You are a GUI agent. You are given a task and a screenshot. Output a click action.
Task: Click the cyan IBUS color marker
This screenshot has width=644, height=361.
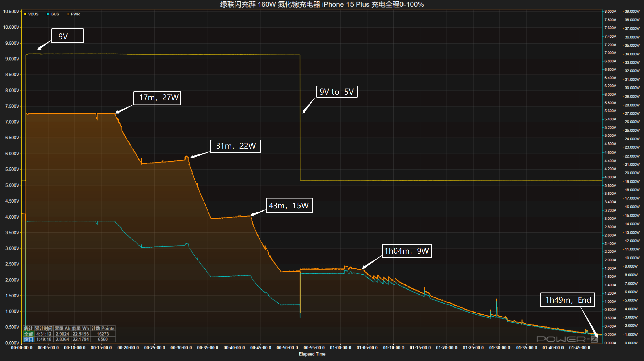pos(48,14)
